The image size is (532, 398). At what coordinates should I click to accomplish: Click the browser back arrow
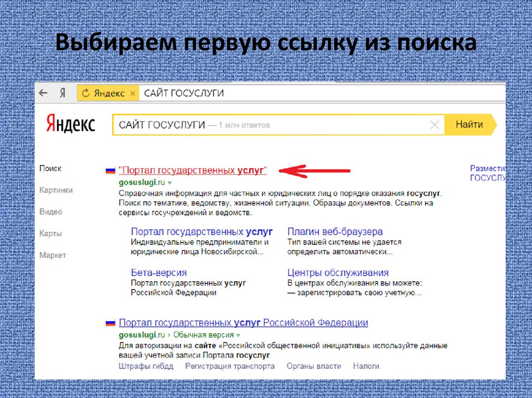coord(44,93)
